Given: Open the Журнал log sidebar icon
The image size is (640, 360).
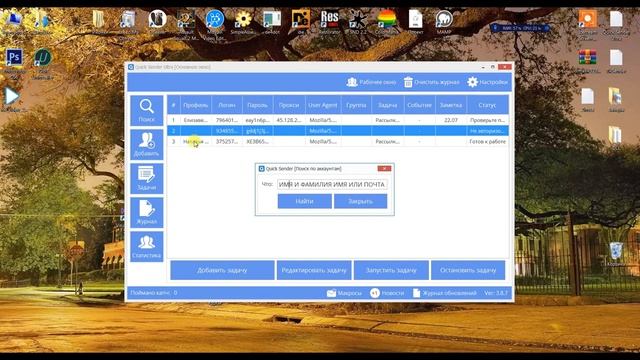Looking at the screenshot, I should click(147, 212).
